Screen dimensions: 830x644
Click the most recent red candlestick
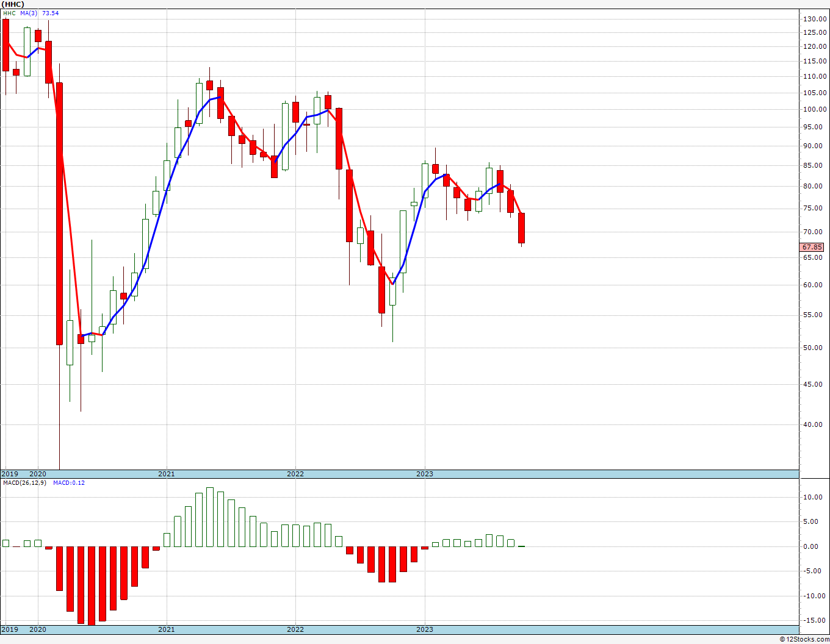tap(522, 228)
